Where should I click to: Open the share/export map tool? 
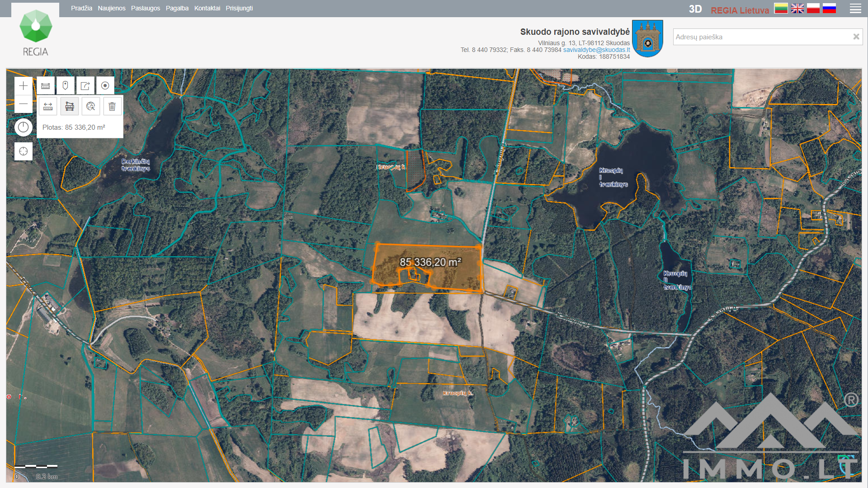85,86
